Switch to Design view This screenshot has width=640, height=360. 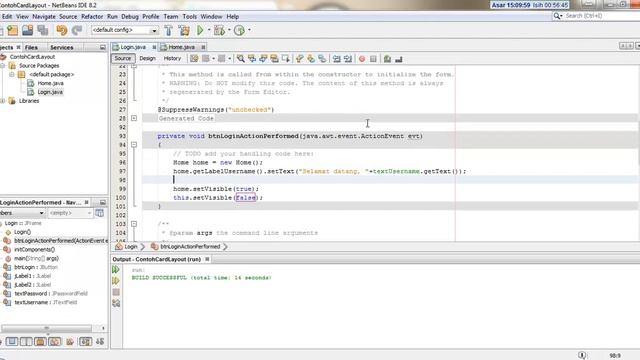pos(147,58)
